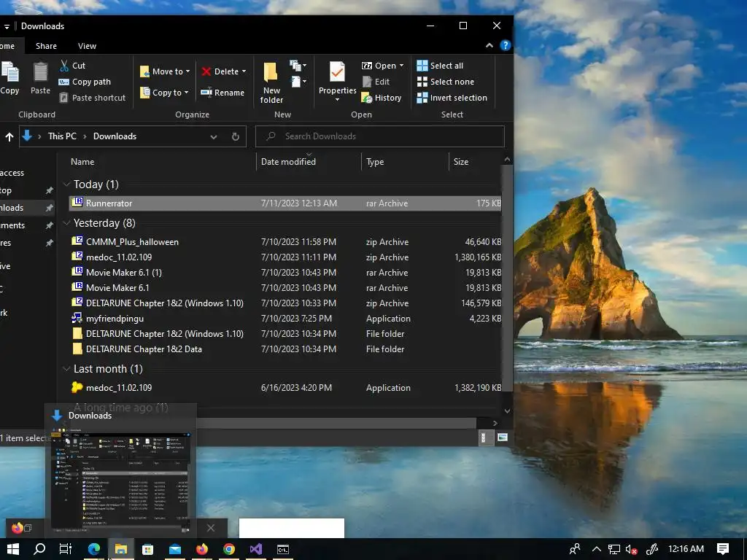Select the myfriendpingu application
Screen dimensions: 747x560
[x=285, y=319]
